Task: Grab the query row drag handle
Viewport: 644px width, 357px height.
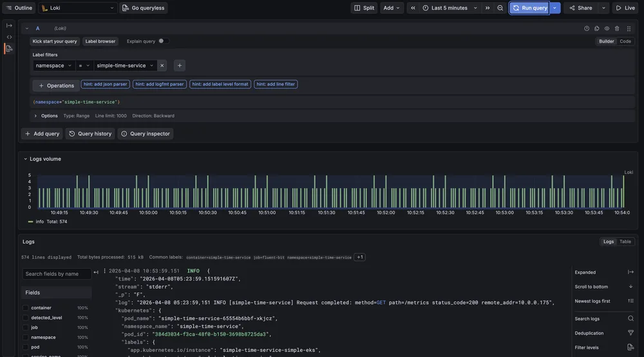Action: click(629, 28)
